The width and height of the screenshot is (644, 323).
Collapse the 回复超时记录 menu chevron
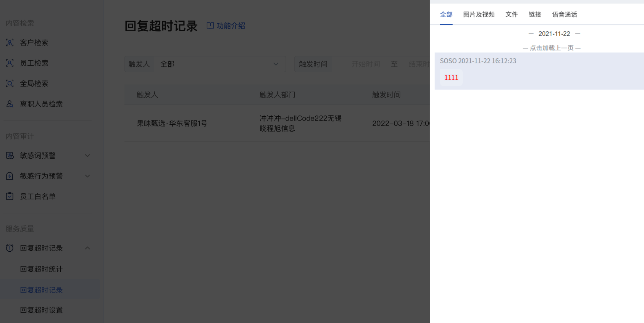pyautogui.click(x=87, y=248)
